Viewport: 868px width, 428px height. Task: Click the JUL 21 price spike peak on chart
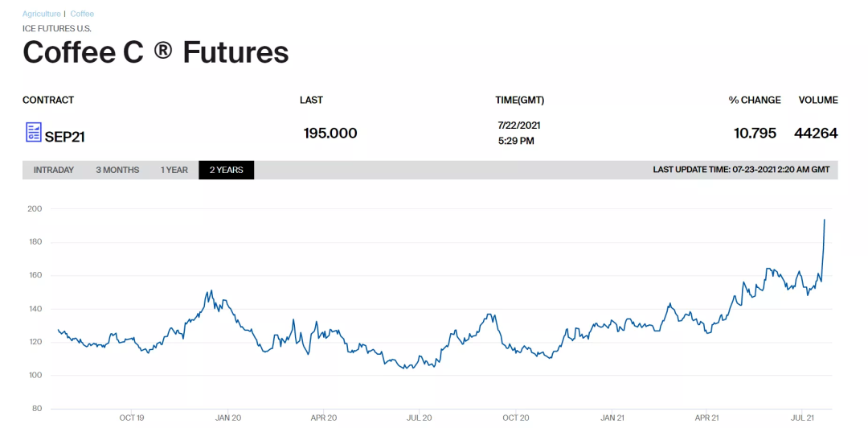825,220
